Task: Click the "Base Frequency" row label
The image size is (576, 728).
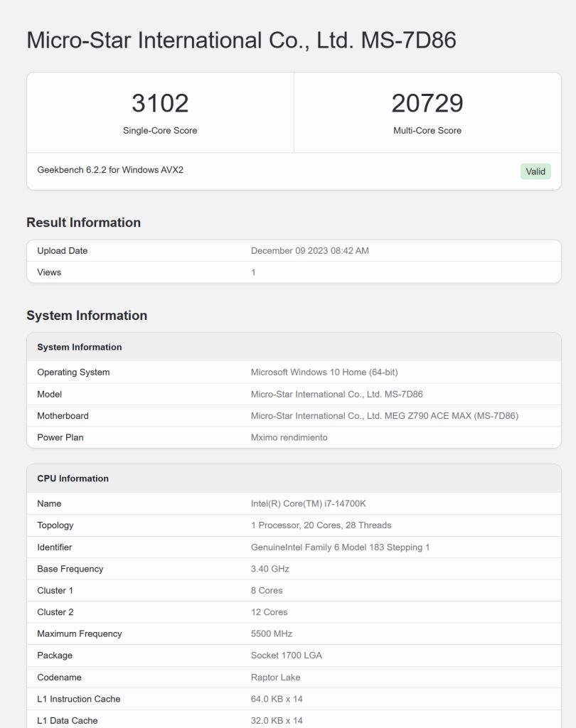Action: click(70, 569)
